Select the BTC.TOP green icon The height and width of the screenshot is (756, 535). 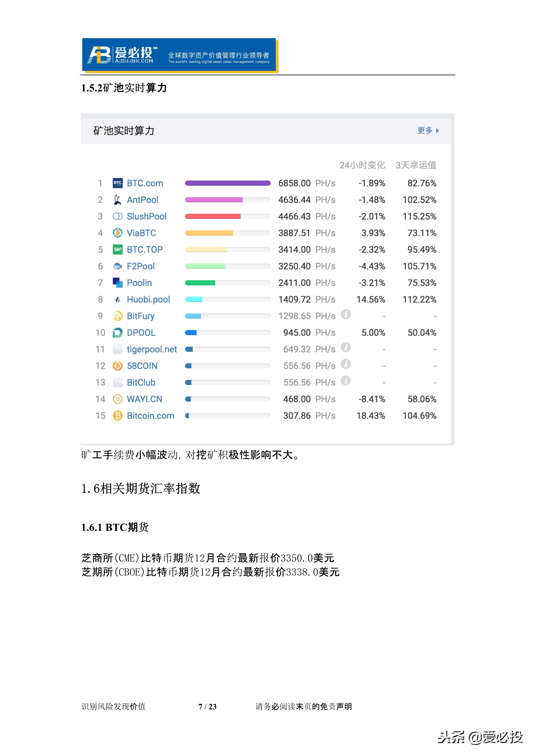[x=118, y=250]
